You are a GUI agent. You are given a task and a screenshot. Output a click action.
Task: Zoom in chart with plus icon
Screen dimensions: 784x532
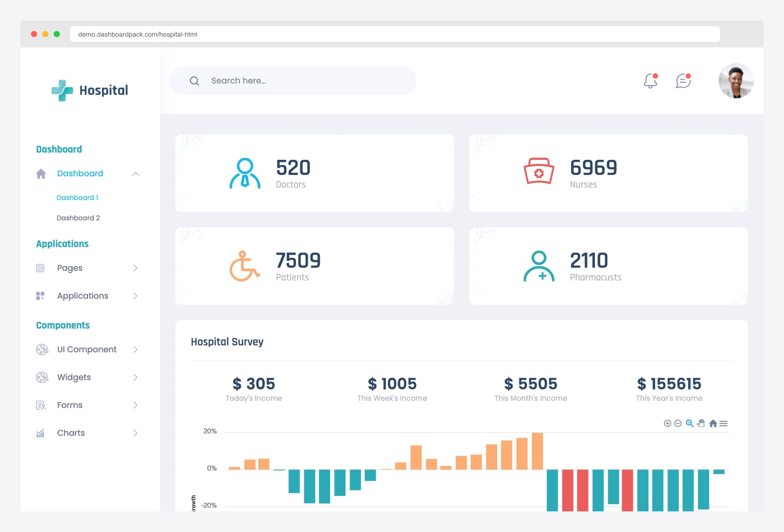(x=667, y=424)
